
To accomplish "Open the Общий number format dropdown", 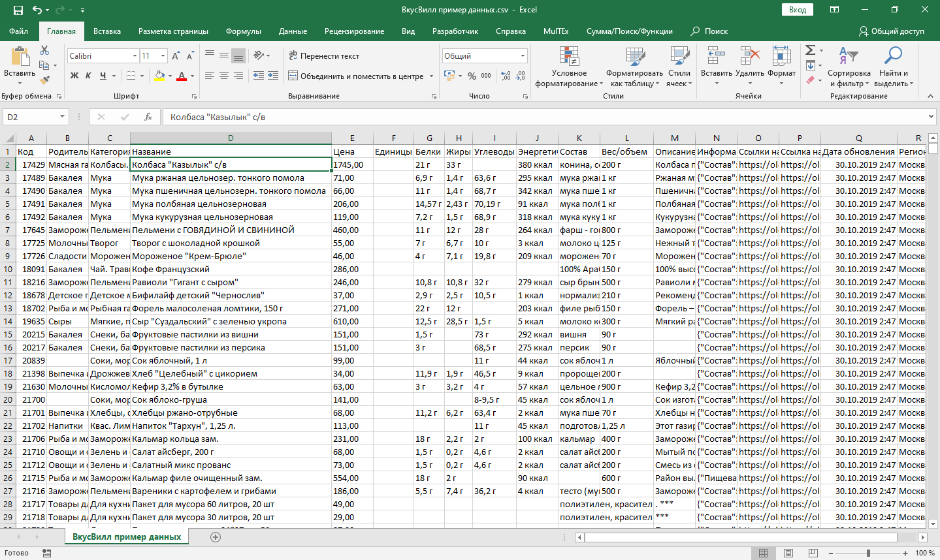I will pyautogui.click(x=523, y=56).
